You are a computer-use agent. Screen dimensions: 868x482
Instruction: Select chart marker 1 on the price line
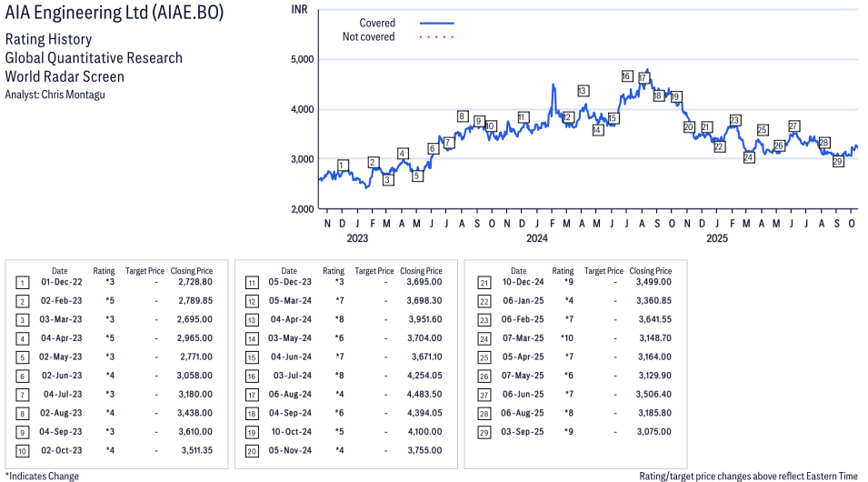pos(342,166)
